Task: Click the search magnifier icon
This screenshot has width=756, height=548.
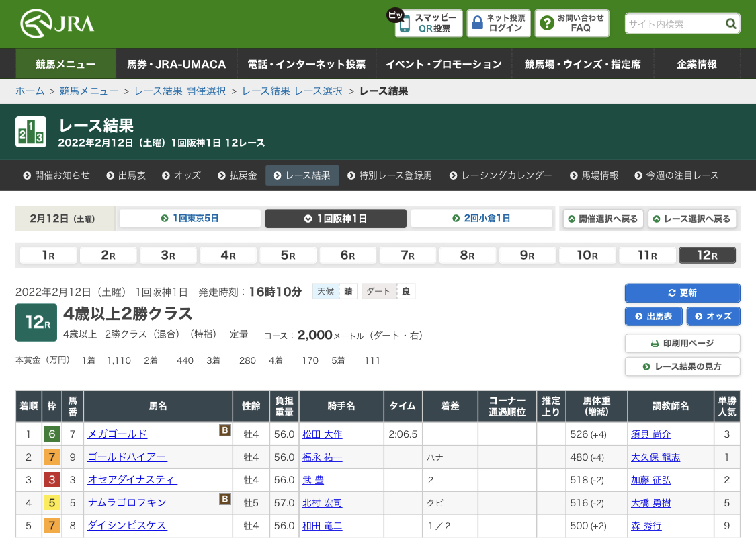Action: (731, 24)
